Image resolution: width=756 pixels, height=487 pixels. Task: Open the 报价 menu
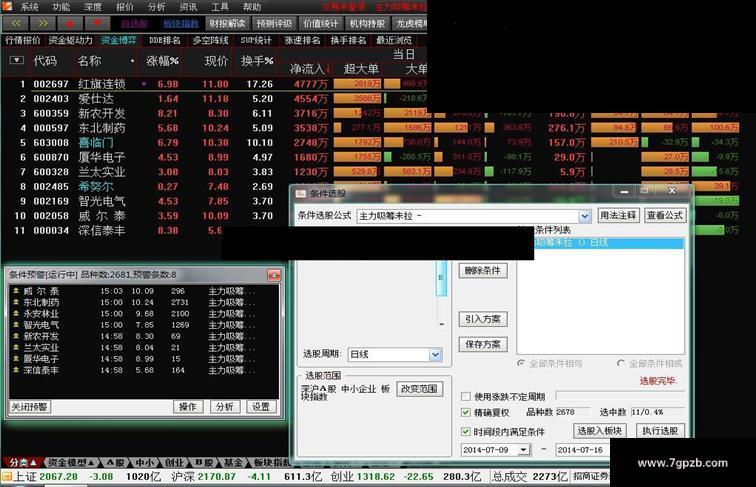[125, 7]
